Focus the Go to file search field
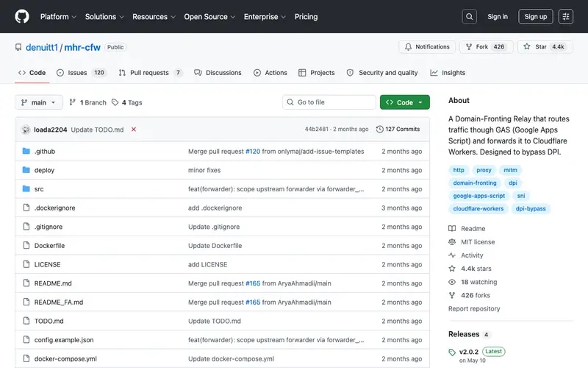Image resolution: width=588 pixels, height=368 pixels. coord(329,102)
